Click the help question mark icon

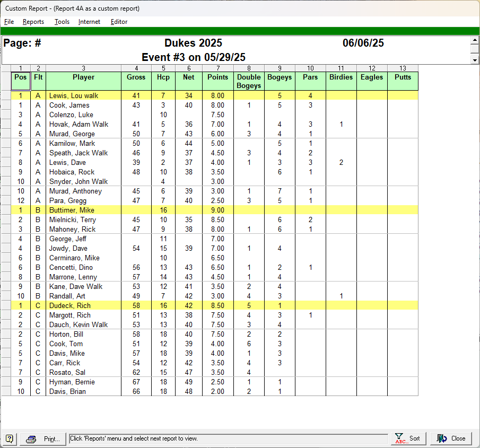point(10,438)
